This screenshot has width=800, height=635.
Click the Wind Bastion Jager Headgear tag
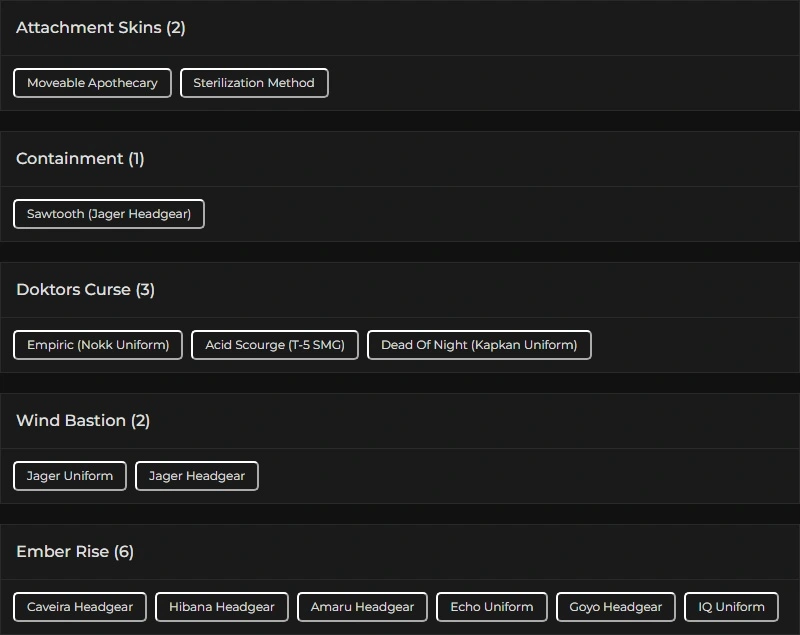(x=197, y=476)
